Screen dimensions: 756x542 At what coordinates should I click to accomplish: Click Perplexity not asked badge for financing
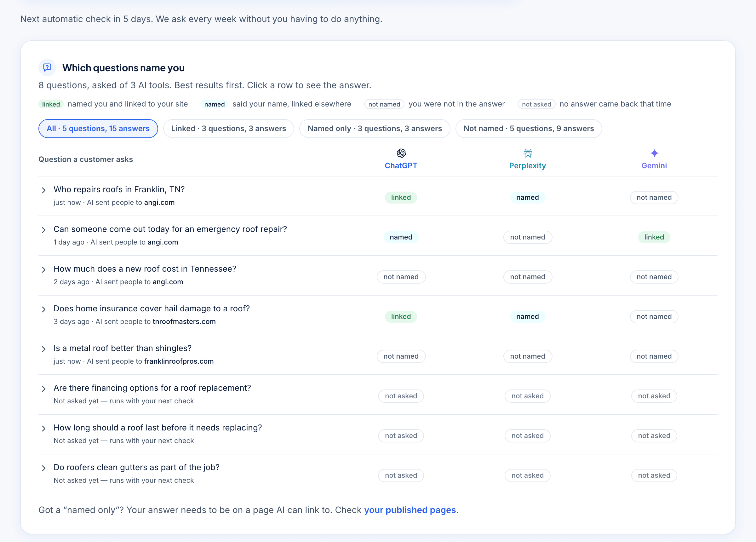pyautogui.click(x=528, y=396)
